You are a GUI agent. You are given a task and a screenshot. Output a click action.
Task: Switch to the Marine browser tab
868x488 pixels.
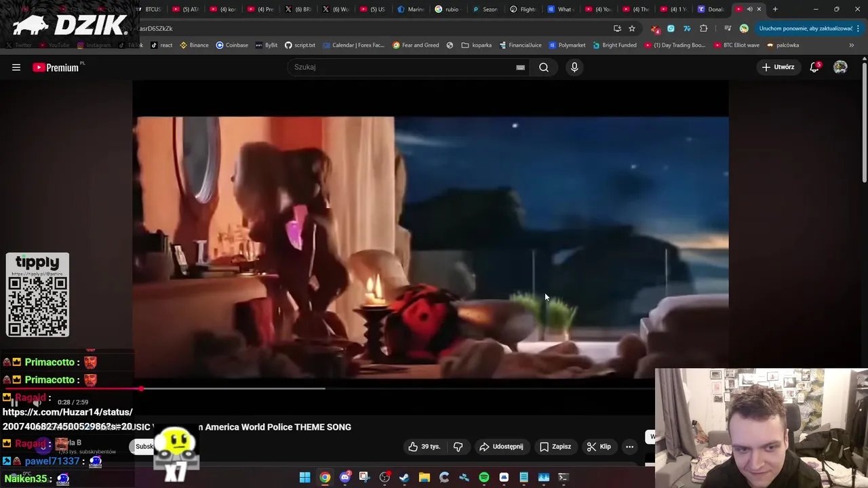point(411,9)
